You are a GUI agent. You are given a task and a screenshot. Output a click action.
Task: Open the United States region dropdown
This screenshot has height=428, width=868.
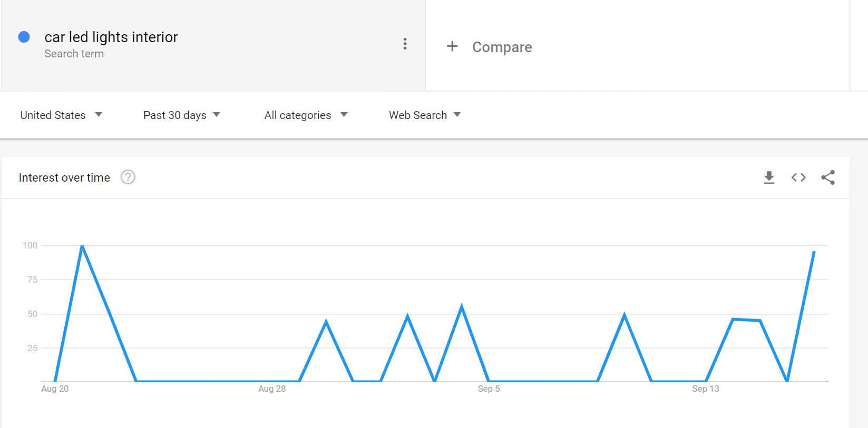(x=61, y=115)
